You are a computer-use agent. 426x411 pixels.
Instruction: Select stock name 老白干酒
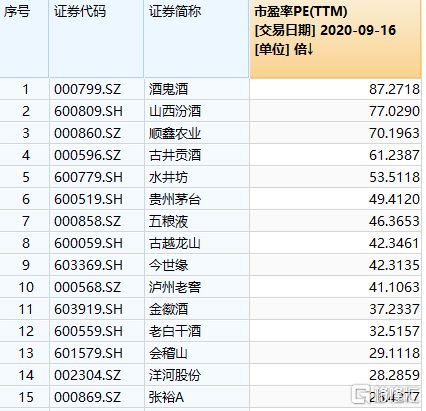pos(175,331)
